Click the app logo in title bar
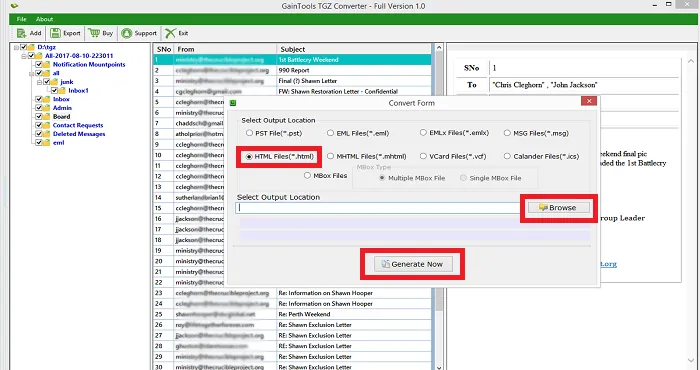The width and height of the screenshot is (700, 370). (x=14, y=6)
